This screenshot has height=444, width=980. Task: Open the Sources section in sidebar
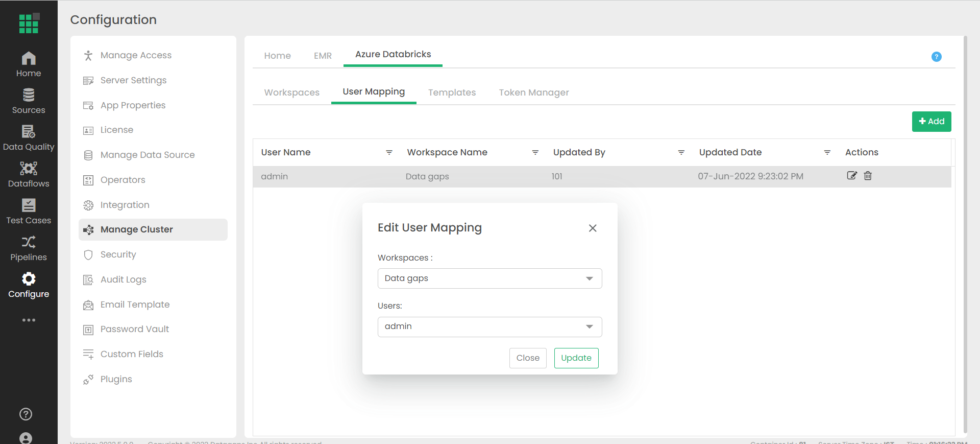(29, 101)
